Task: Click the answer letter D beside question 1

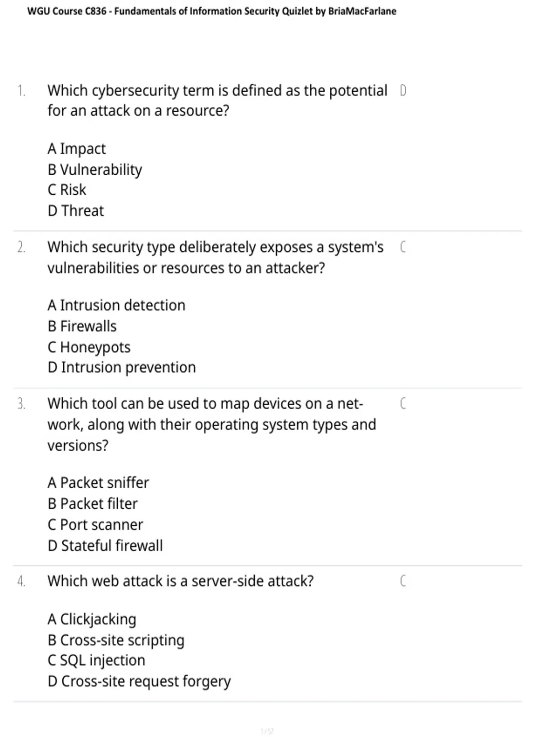Action: click(x=403, y=91)
